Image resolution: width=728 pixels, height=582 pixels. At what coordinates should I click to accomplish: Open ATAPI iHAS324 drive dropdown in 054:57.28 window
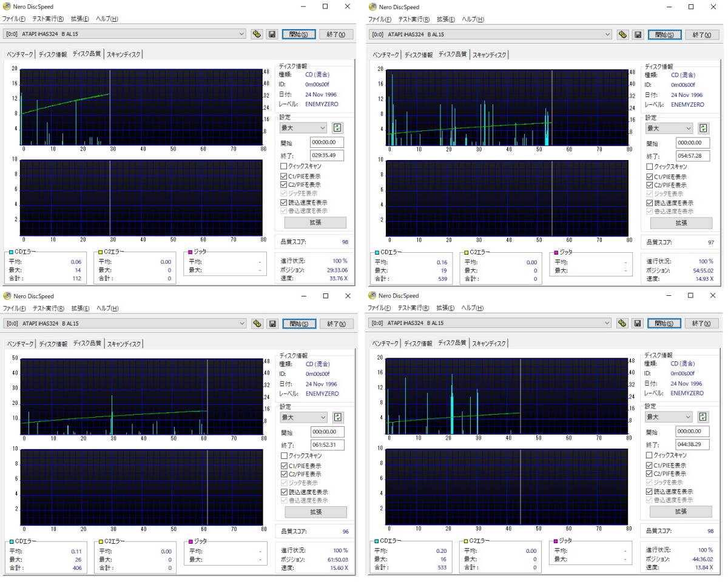pos(490,35)
